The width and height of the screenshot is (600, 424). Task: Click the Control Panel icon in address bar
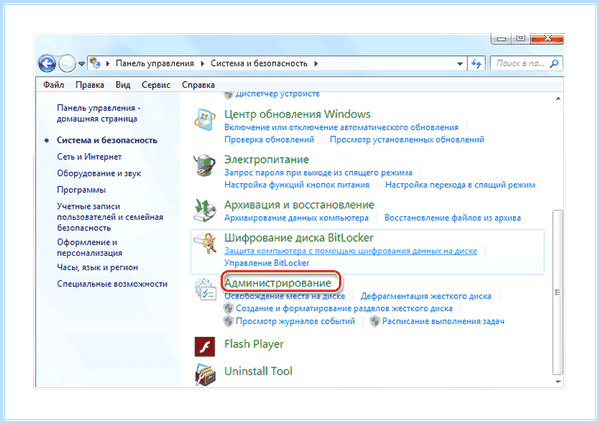click(x=95, y=63)
